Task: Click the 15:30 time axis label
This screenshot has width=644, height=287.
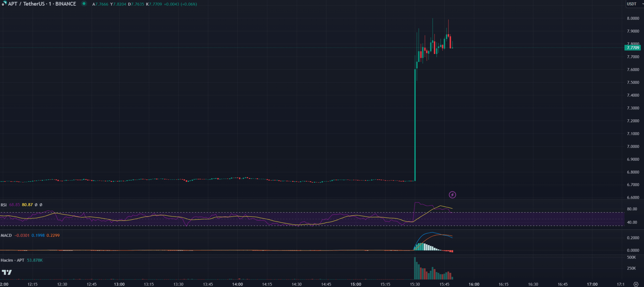Action: [415, 284]
